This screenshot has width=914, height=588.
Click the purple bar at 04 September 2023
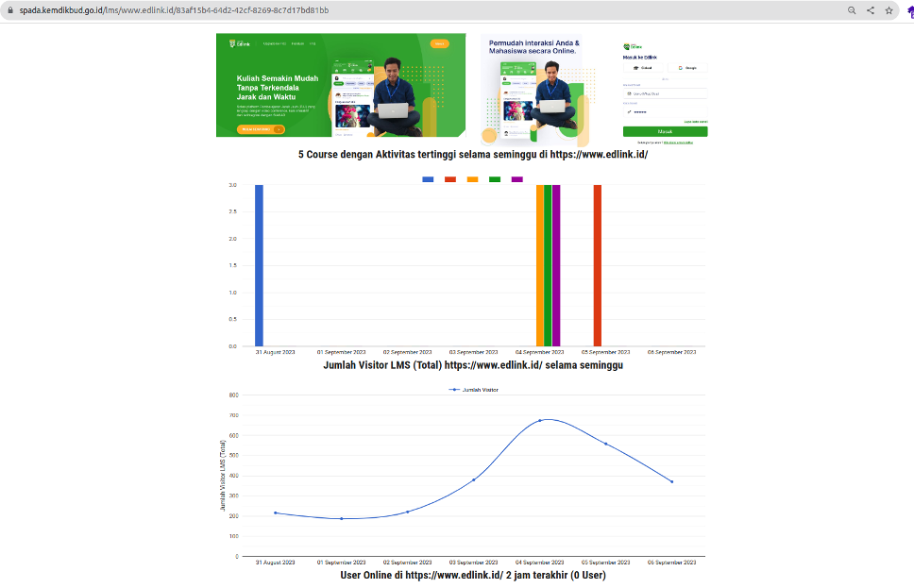556,265
